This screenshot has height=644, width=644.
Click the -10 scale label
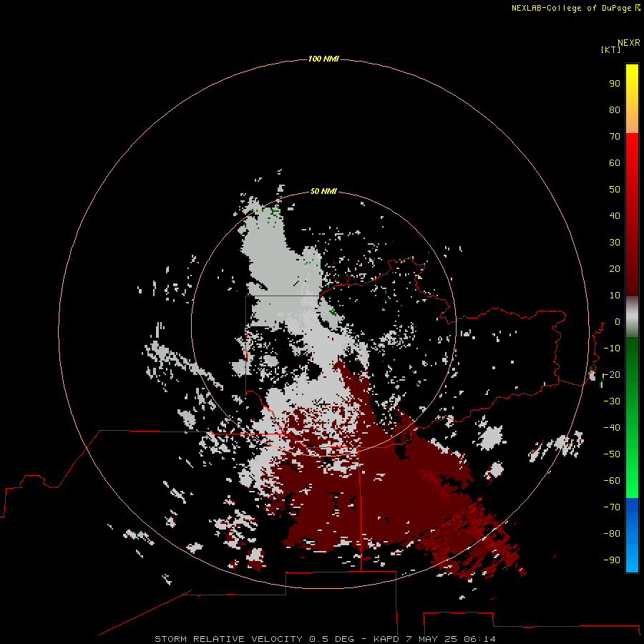612,348
